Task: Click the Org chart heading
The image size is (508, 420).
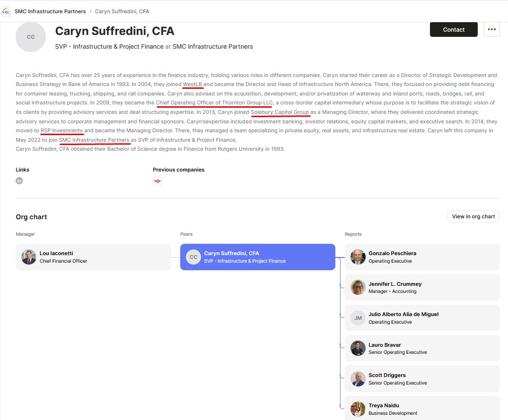Action: click(x=31, y=217)
